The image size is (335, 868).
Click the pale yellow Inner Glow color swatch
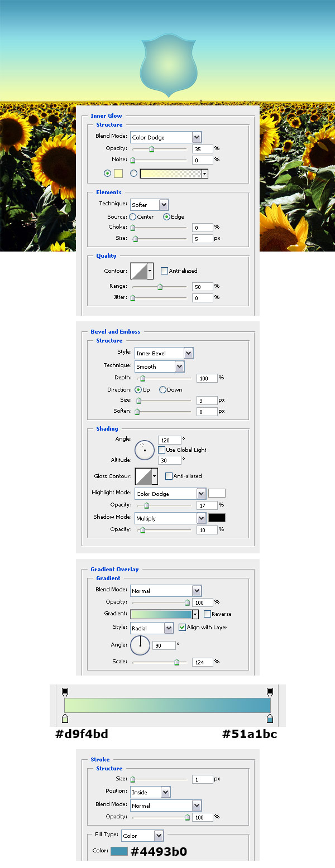click(118, 173)
